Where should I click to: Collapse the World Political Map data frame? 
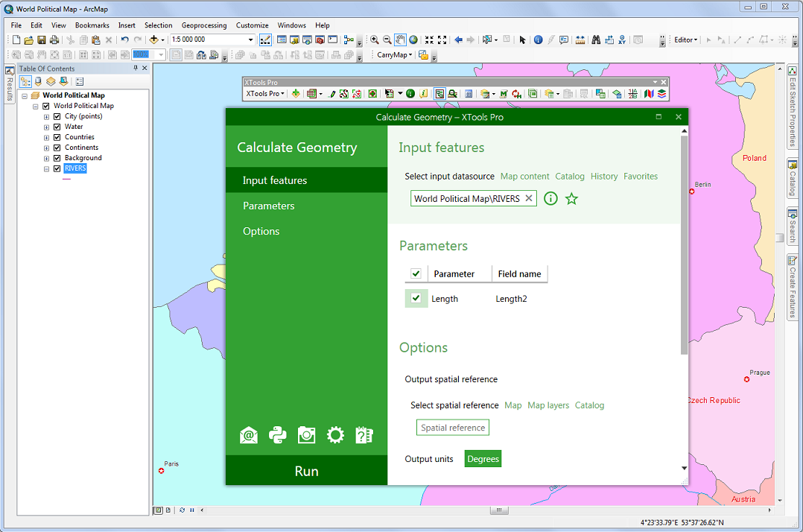24,96
